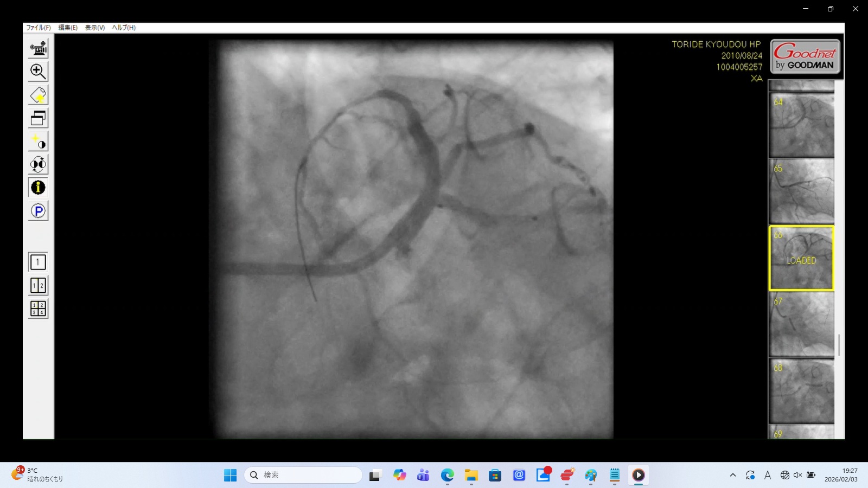Screen dimensions: 868x488
Task: Open the ファイル(F) menu
Action: 39,28
